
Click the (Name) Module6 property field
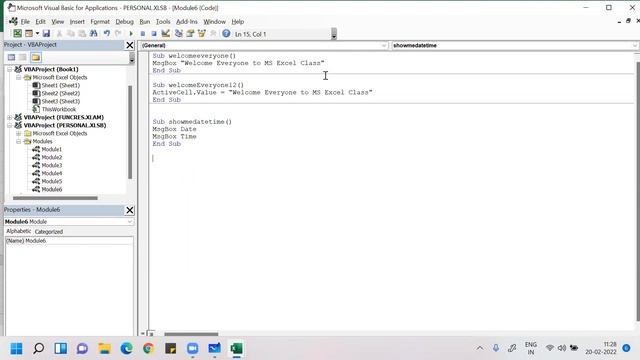(x=69, y=241)
